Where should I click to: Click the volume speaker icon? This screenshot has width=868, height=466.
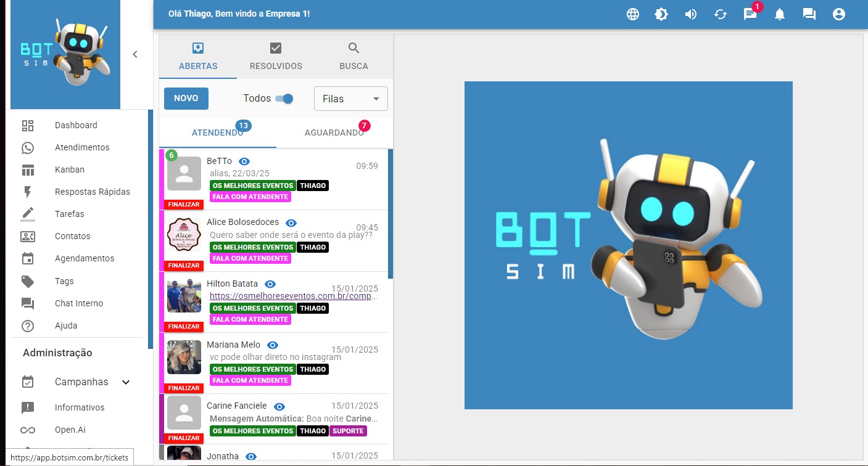click(691, 14)
